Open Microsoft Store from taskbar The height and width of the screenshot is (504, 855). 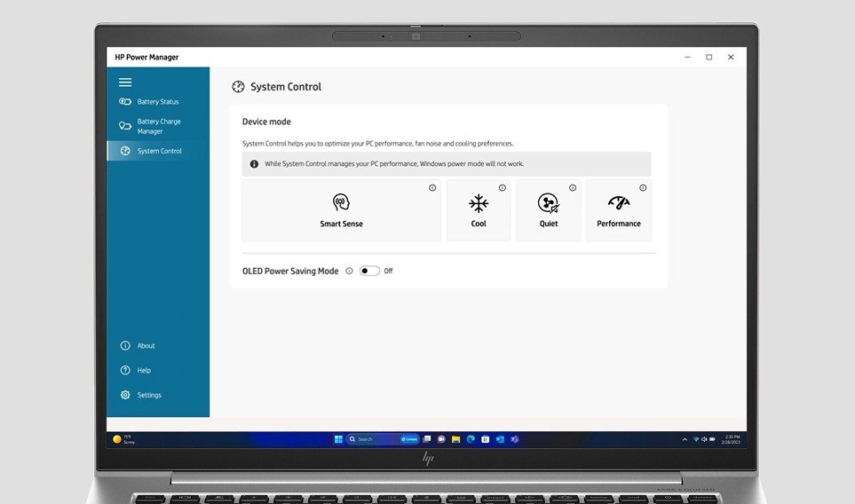pos(486,439)
